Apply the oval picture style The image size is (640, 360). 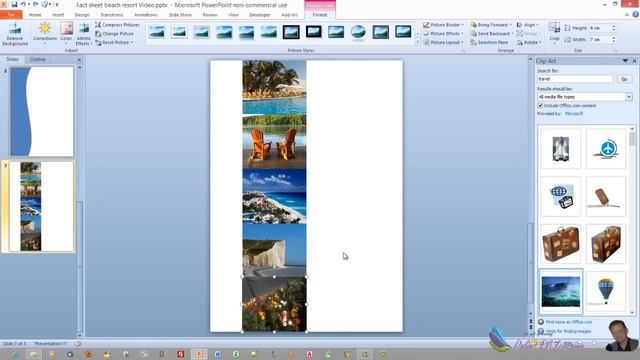[x=358, y=32]
